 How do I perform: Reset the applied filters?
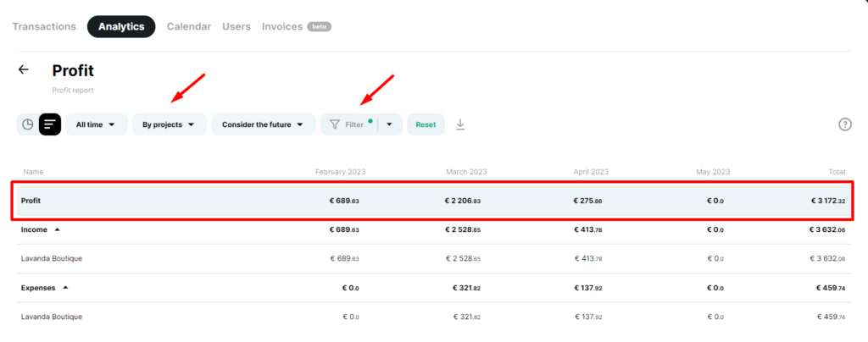point(426,124)
